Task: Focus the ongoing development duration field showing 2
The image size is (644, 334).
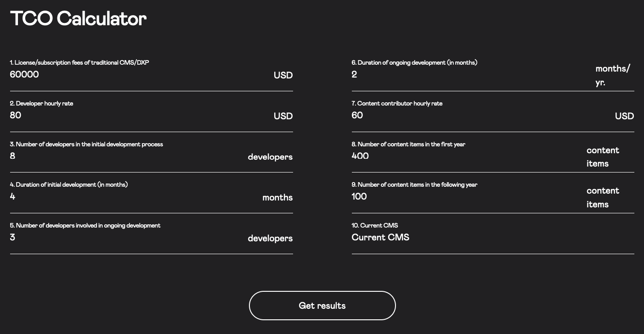Action: click(x=469, y=75)
